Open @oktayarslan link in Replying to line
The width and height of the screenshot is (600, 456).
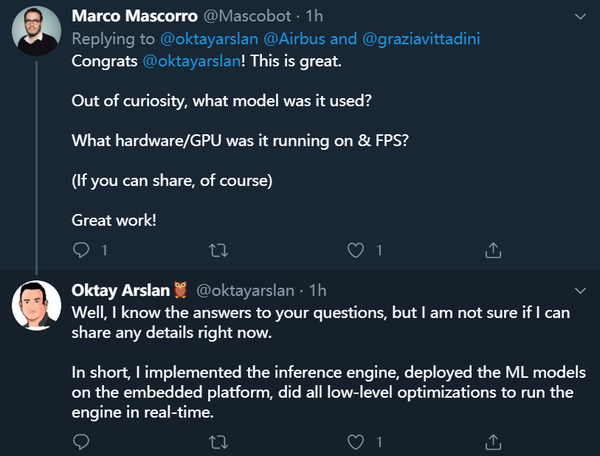(x=209, y=39)
